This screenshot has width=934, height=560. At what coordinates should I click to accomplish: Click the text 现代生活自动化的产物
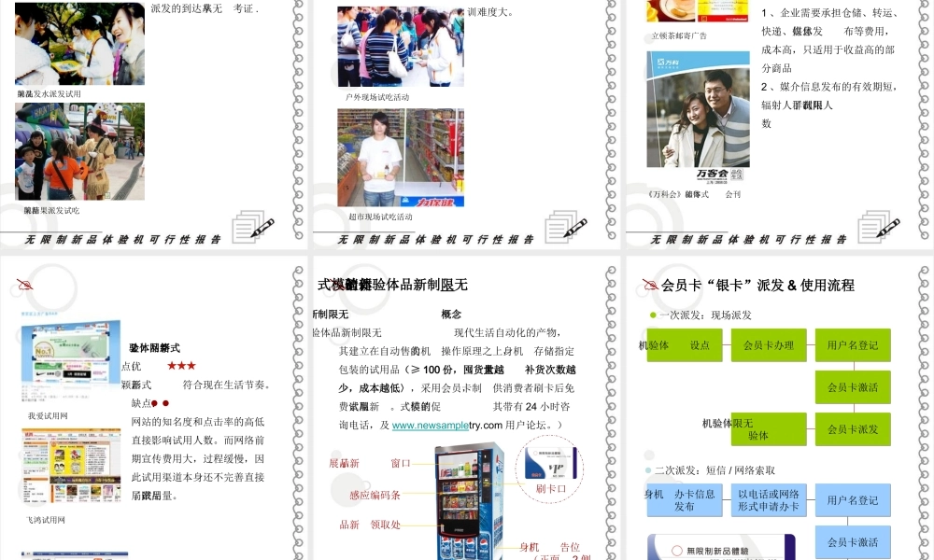coord(507,332)
